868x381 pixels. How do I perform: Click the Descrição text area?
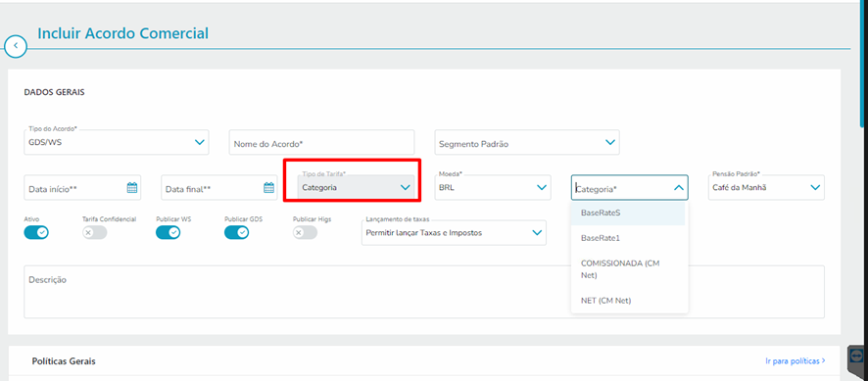pos(424,292)
